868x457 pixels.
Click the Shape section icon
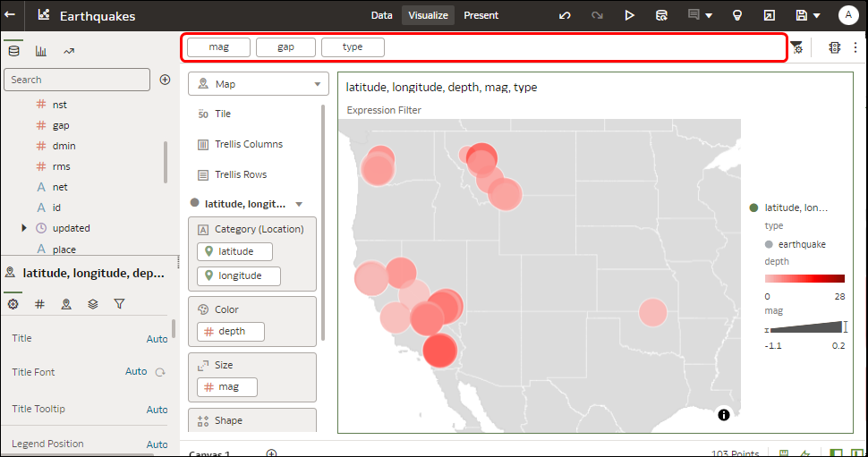(x=203, y=421)
